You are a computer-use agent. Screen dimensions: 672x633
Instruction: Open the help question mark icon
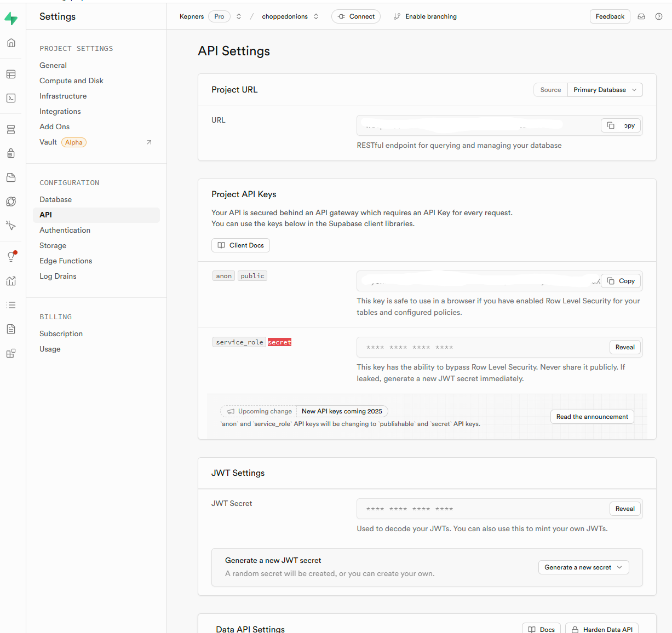tap(659, 16)
